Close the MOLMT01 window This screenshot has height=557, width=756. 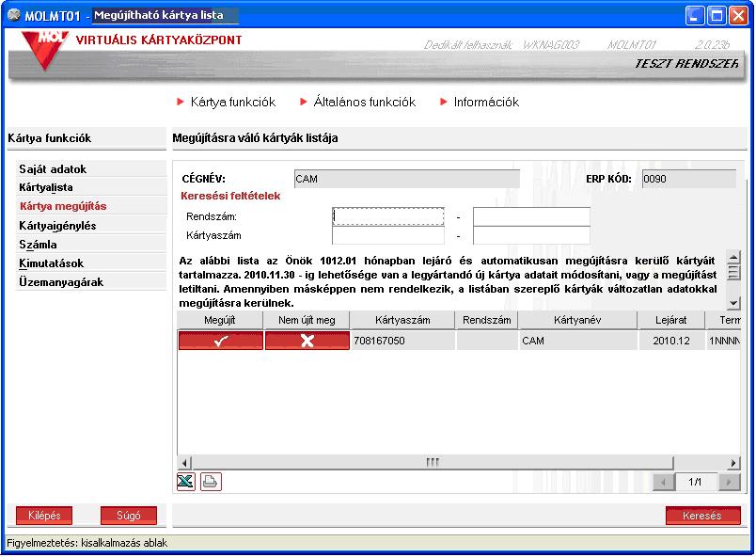coord(738,16)
